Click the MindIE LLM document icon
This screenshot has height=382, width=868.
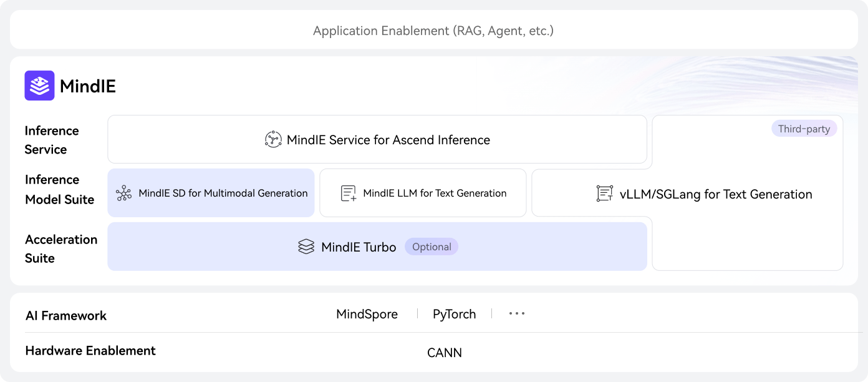[x=349, y=193]
